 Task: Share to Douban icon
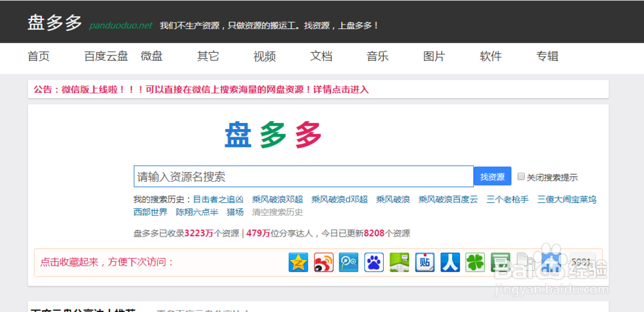tap(500, 262)
